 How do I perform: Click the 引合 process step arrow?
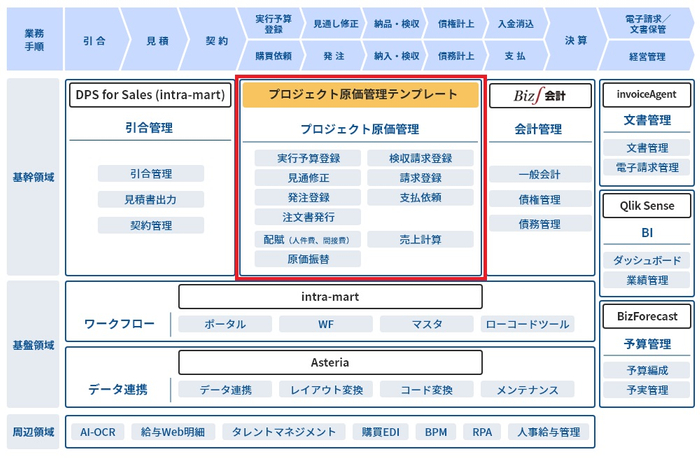tap(94, 40)
